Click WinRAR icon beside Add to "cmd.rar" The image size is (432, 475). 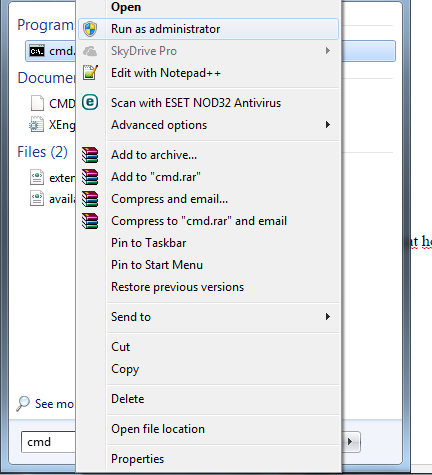pyautogui.click(x=90, y=177)
